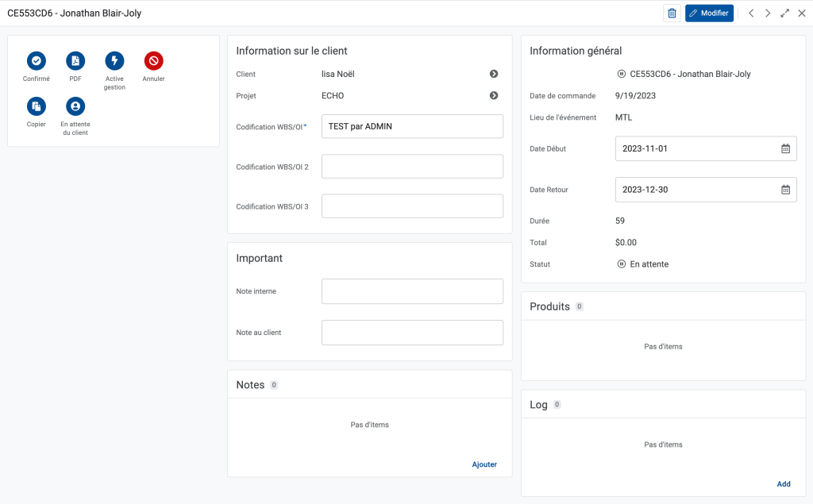Set status to En attente du client
Image resolution: width=813 pixels, height=504 pixels.
click(x=75, y=106)
